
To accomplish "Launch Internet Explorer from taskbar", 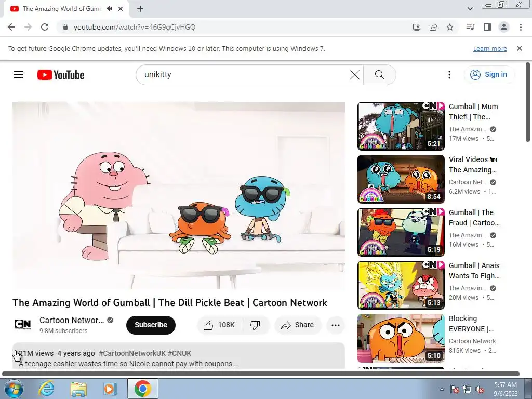I will [46, 389].
